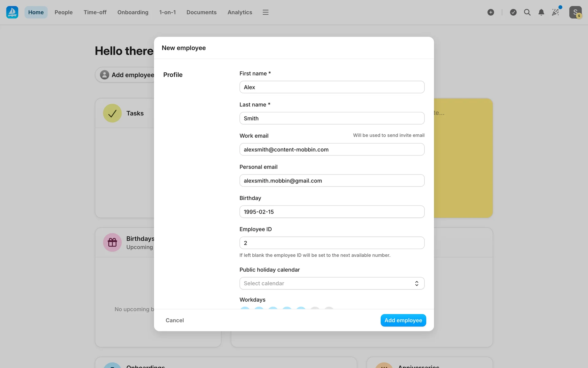Click the Work email input field

[x=332, y=149]
